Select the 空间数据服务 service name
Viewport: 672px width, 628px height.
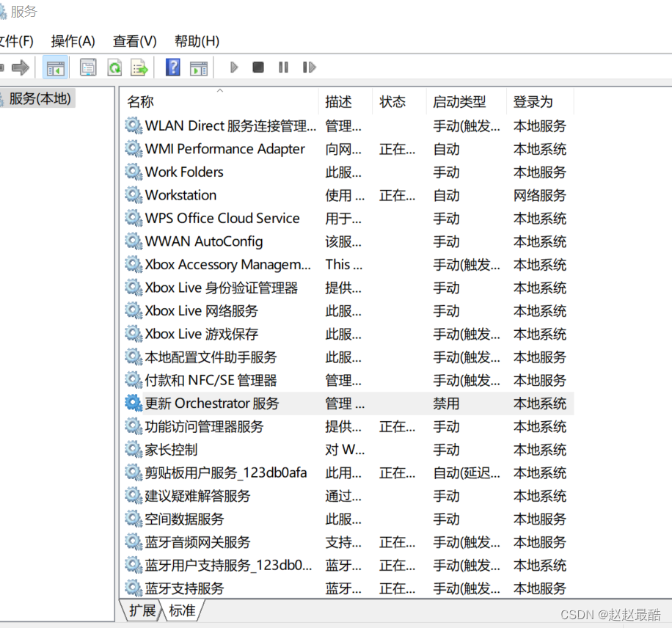[x=184, y=519]
